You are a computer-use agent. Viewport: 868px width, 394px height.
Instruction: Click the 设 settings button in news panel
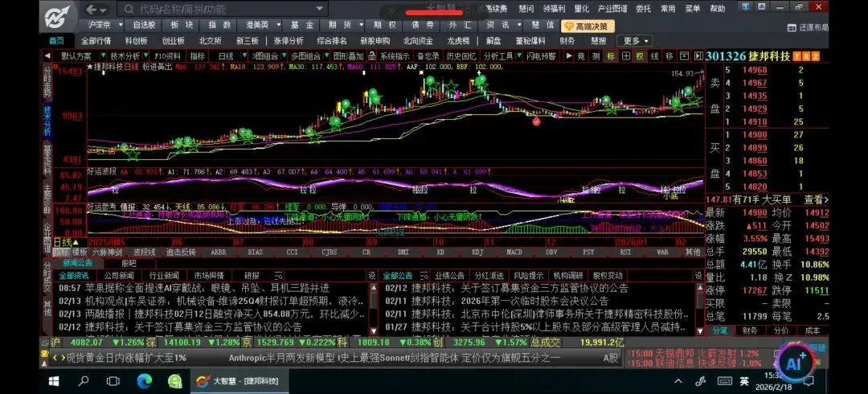[371, 276]
